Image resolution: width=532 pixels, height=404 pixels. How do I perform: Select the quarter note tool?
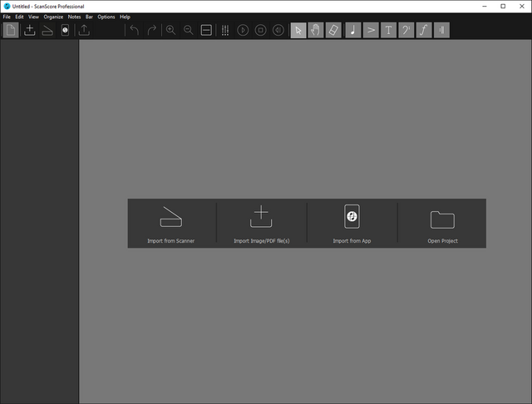[x=353, y=30]
